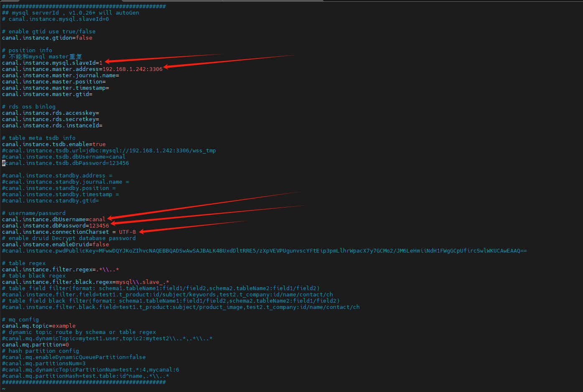Click the dbPassword value 123456 under username/password
Screen dimensions: 583x392
[x=99, y=226]
